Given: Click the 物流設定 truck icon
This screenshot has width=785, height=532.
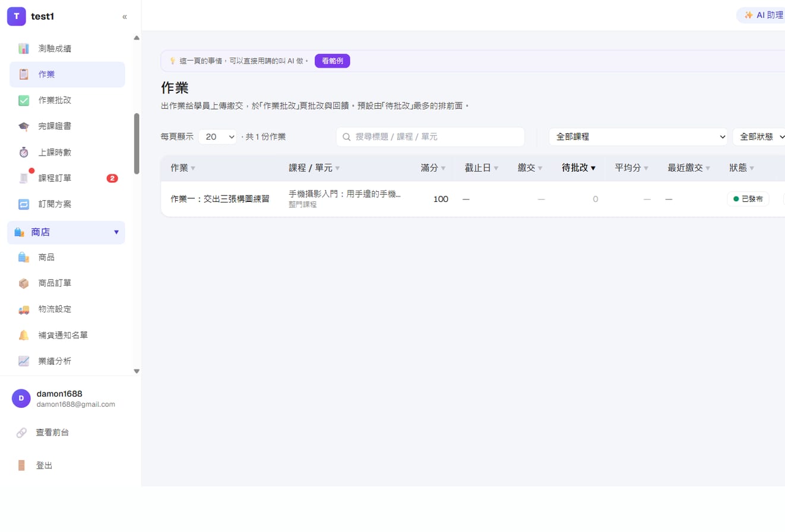Looking at the screenshot, I should [x=24, y=309].
